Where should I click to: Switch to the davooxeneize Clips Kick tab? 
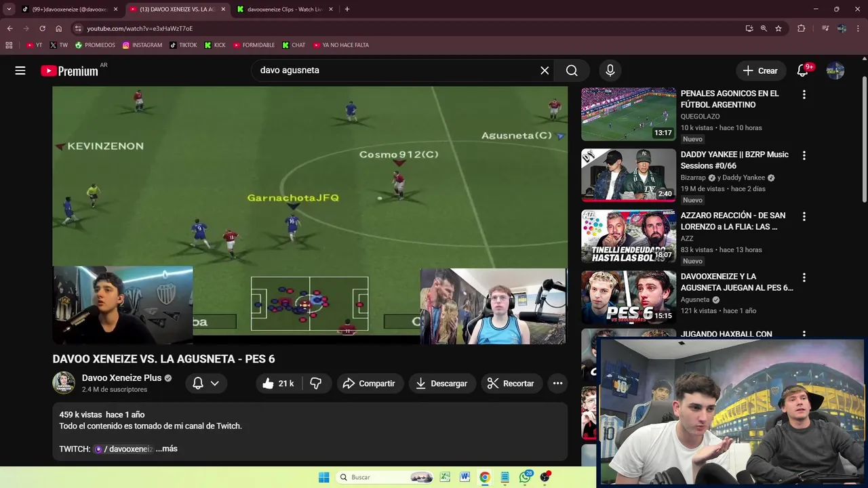point(285,9)
